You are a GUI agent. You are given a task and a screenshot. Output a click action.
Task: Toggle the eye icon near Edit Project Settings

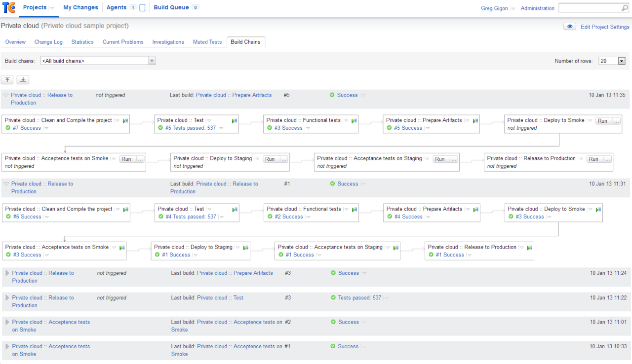pyautogui.click(x=569, y=27)
